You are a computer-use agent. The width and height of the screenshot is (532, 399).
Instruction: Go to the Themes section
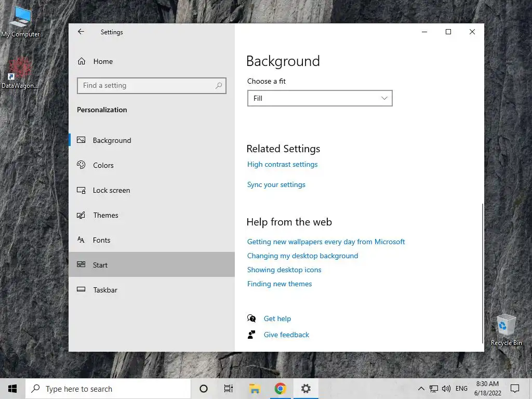(x=152, y=215)
